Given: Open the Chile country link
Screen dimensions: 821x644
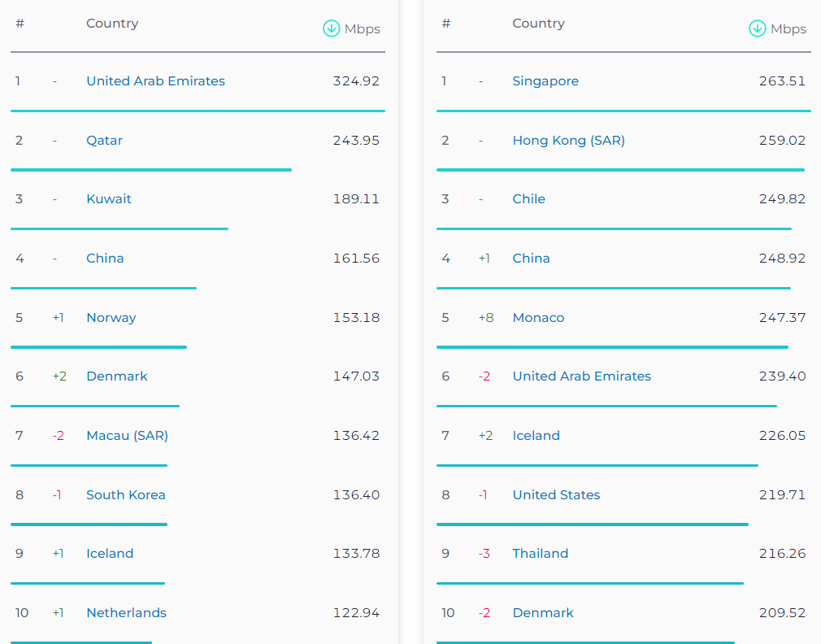Looking at the screenshot, I should (528, 199).
